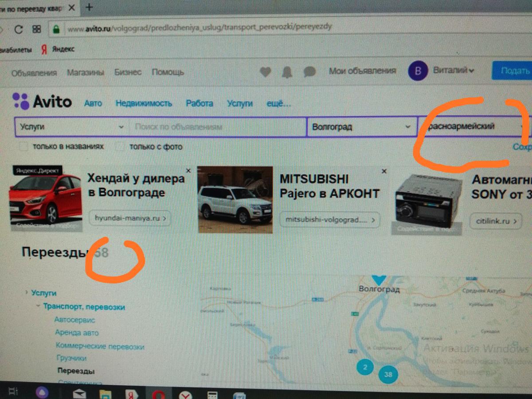Open the Mail app from the taskbar
The width and height of the screenshot is (532, 399).
click(80, 393)
